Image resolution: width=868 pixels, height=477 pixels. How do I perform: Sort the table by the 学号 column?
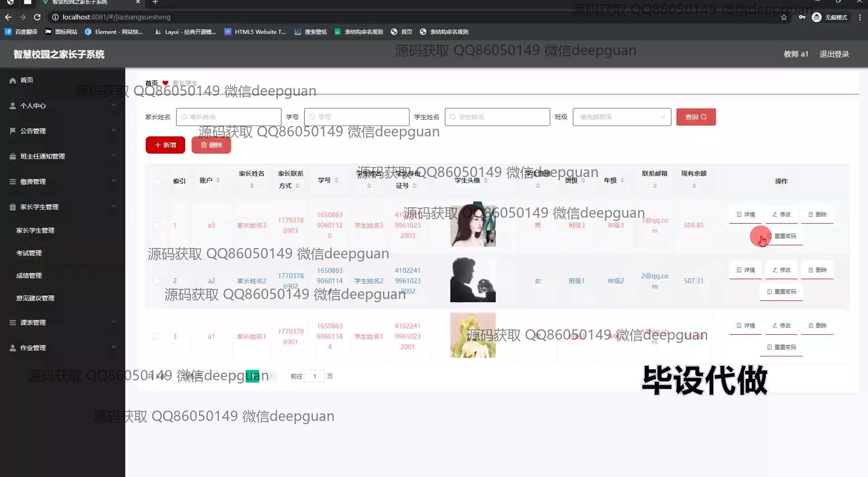click(336, 180)
